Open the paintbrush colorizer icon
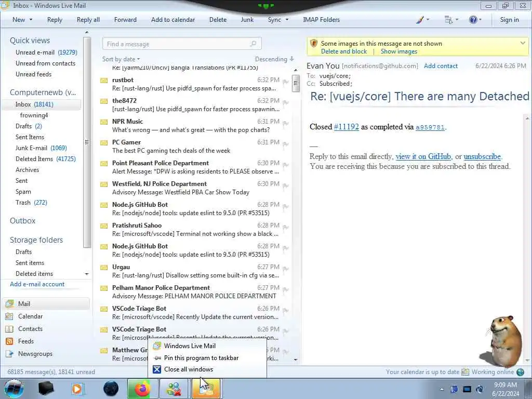 click(x=420, y=20)
